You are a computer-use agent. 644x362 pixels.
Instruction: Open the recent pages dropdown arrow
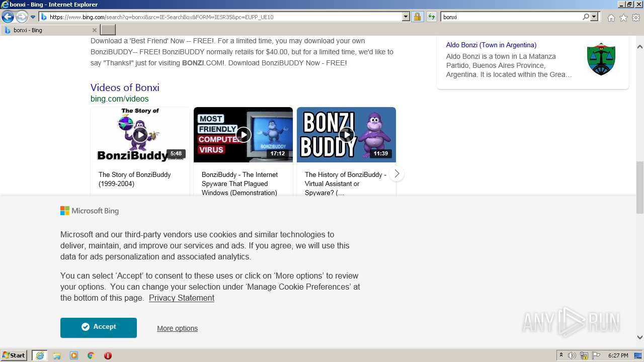pos(33,17)
